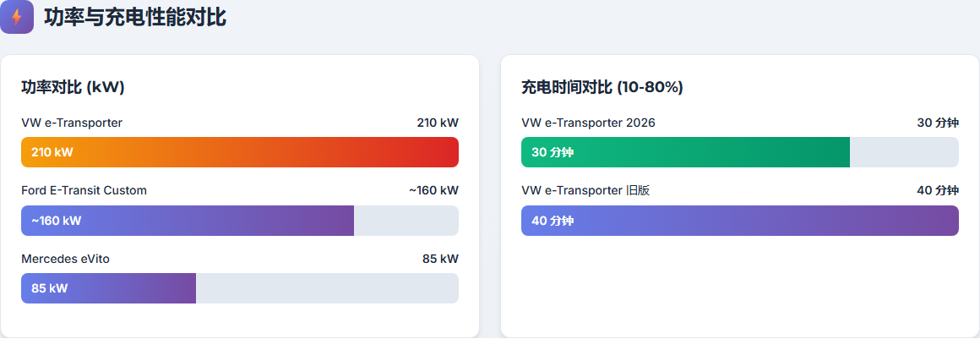Click the purple 40 分钟 charging bar
This screenshot has width=980, height=339.
coord(740,221)
